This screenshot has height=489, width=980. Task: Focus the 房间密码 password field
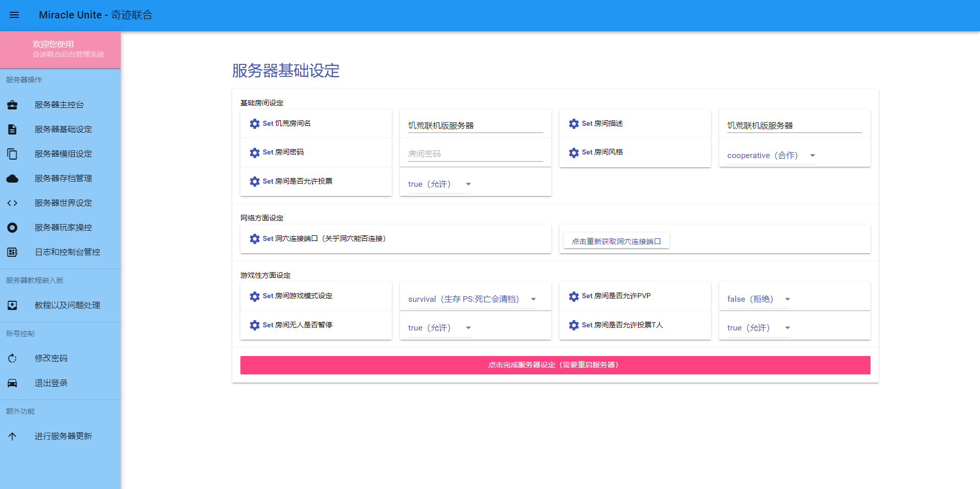tap(475, 154)
